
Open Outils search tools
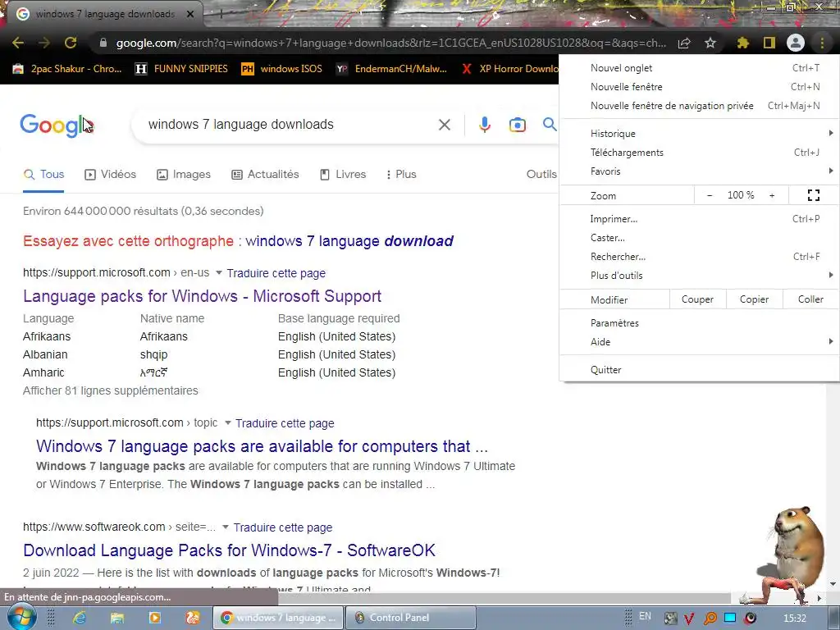tap(541, 175)
